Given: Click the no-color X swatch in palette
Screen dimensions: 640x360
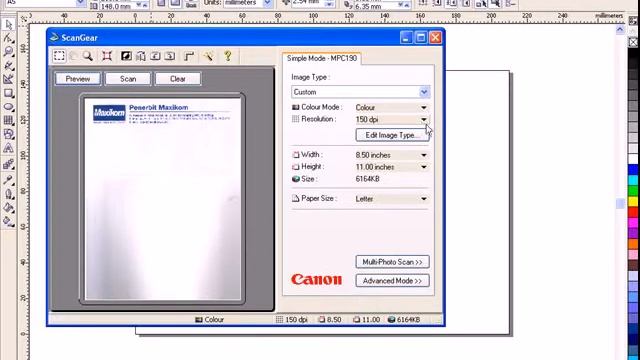Looking at the screenshot, I should tap(633, 42).
